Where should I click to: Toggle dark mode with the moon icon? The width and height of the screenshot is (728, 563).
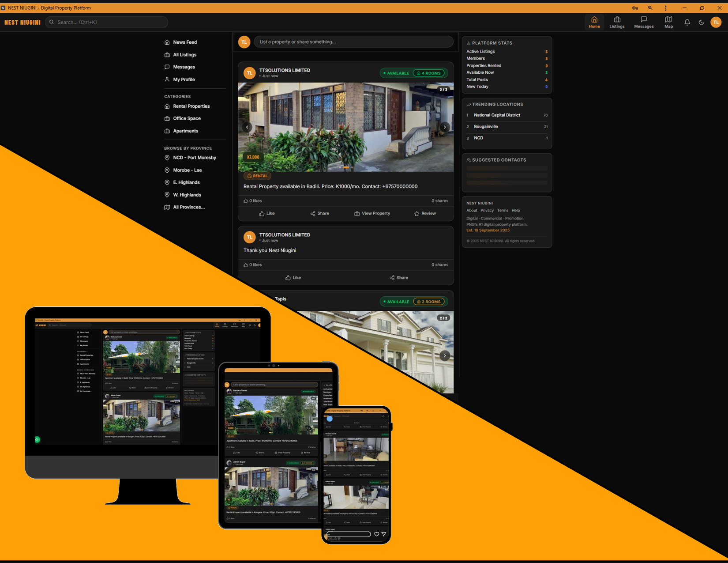pos(702,22)
